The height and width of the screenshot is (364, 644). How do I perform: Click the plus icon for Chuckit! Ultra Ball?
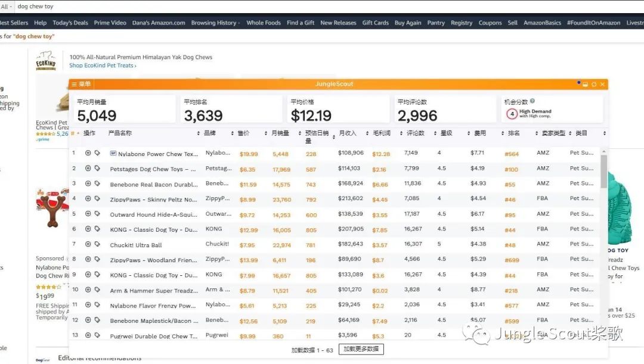pos(88,244)
